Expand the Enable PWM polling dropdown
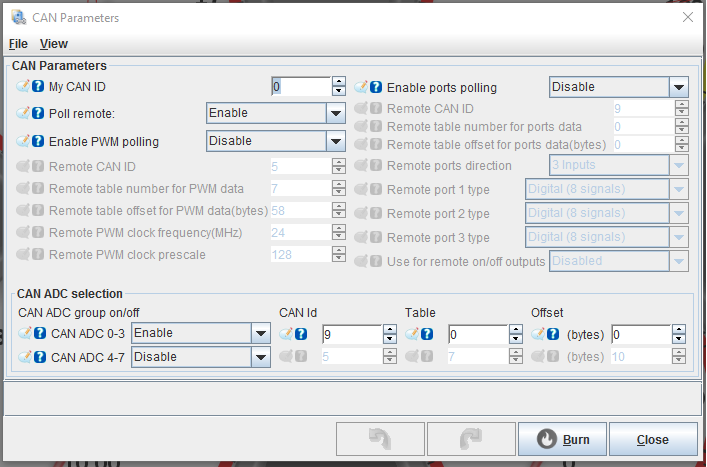The image size is (707, 467). [335, 141]
